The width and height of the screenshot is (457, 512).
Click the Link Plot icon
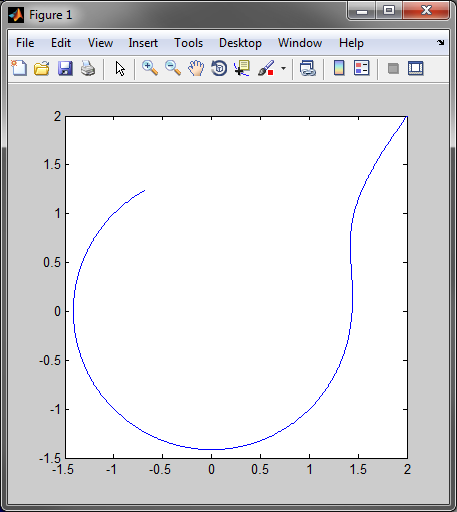tap(307, 68)
